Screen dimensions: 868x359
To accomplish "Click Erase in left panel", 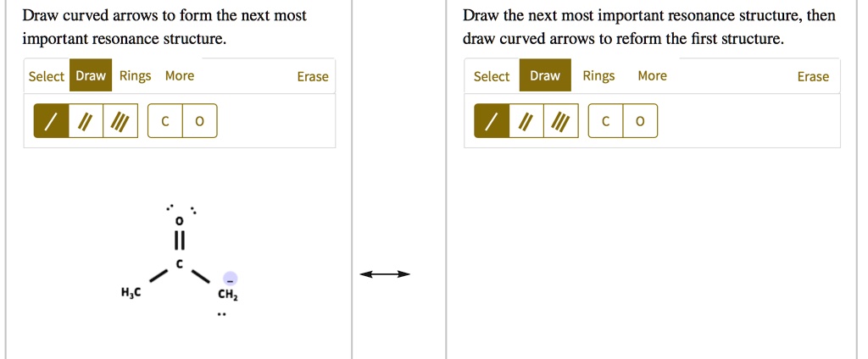I will click(x=313, y=76).
